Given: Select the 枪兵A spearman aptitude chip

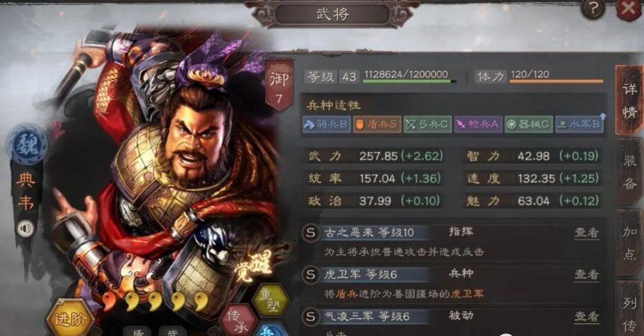Looking at the screenshot, I should click(478, 124).
